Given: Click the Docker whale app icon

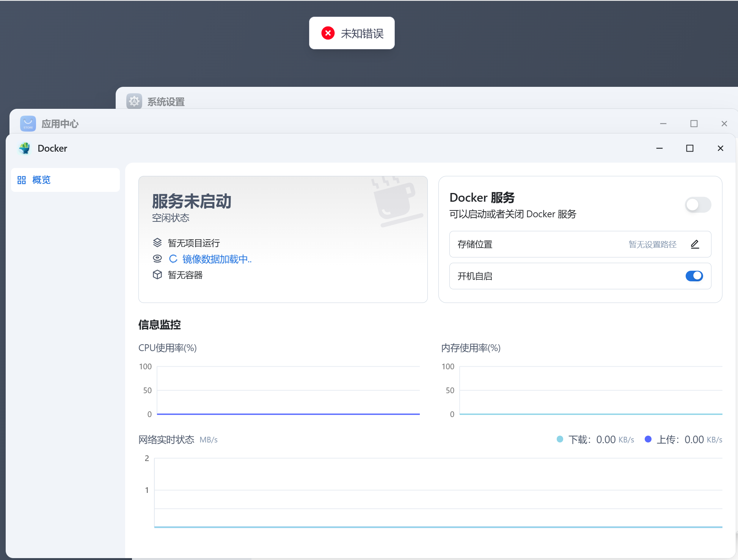Looking at the screenshot, I should point(25,148).
